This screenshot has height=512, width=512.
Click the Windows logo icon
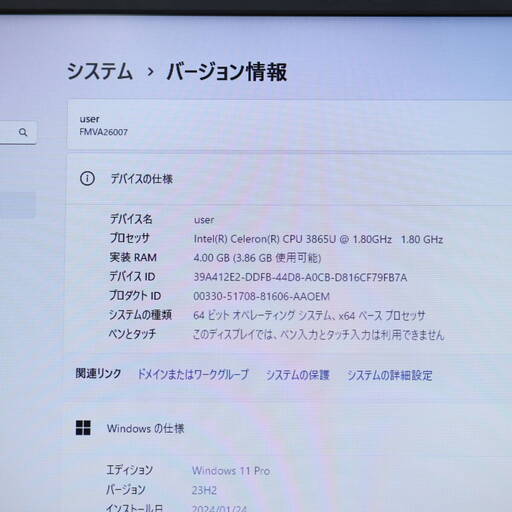click(83, 428)
